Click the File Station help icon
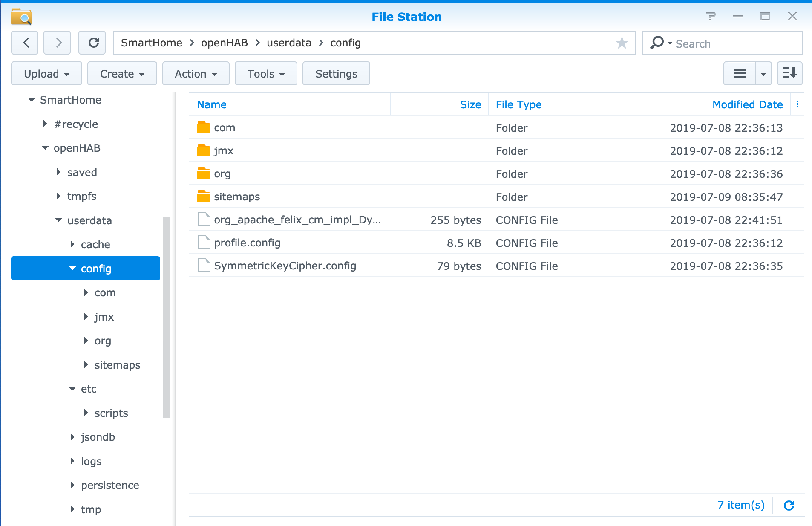 point(710,16)
